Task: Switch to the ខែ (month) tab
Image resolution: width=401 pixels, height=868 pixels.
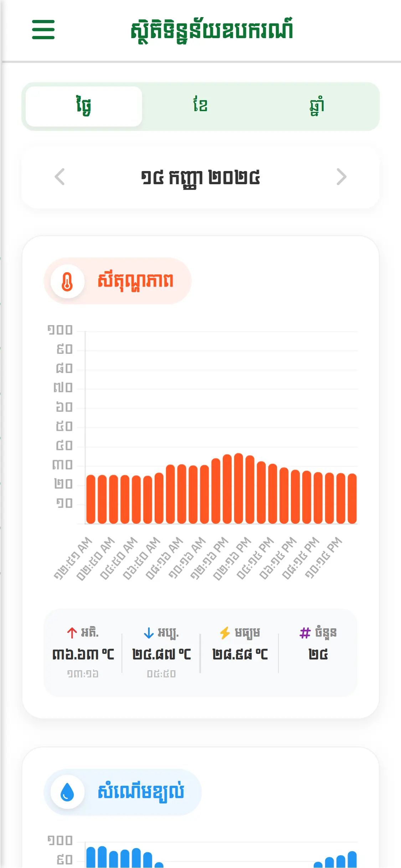Action: coord(200,106)
